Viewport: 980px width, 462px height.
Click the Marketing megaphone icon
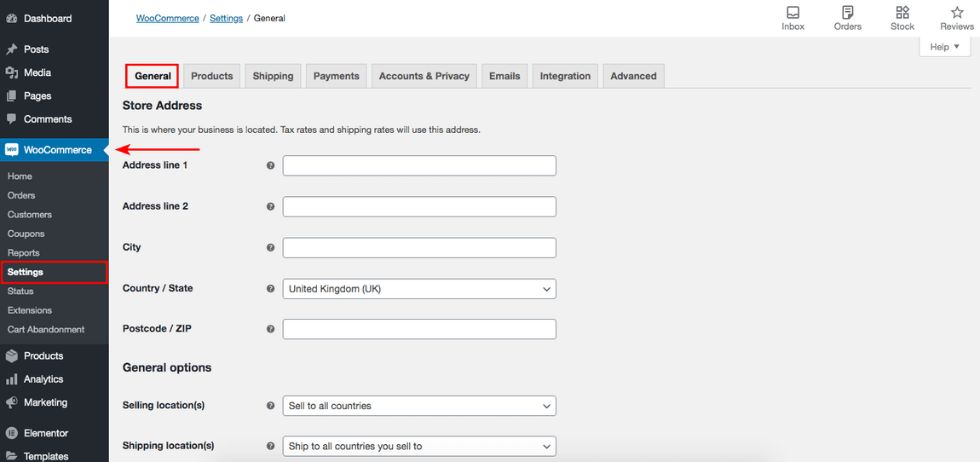coord(11,402)
